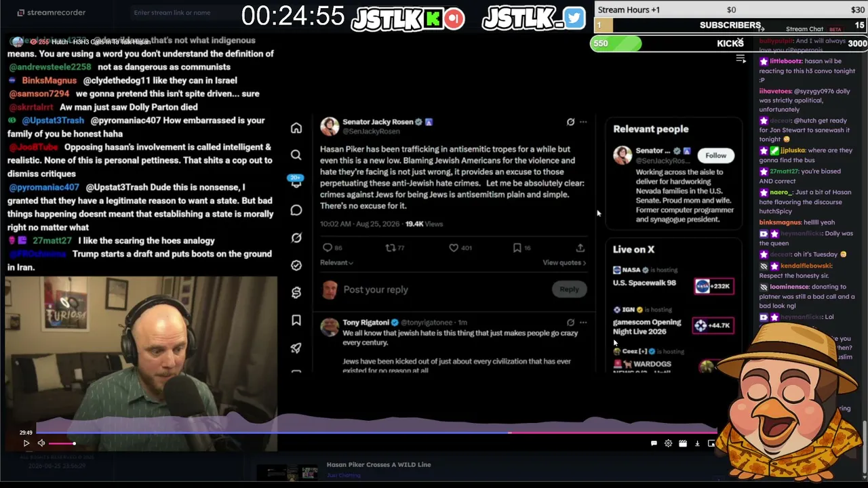The width and height of the screenshot is (868, 488).
Task: Click username @samson7294 in overlay chat
Action: pos(39,94)
